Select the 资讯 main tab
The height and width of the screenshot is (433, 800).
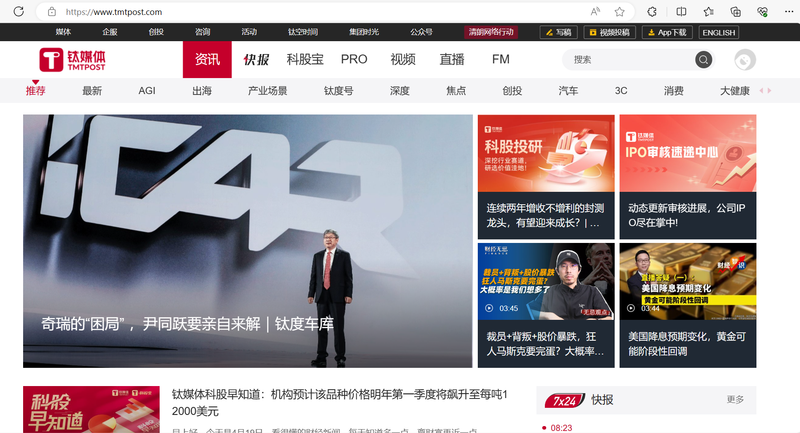(207, 60)
